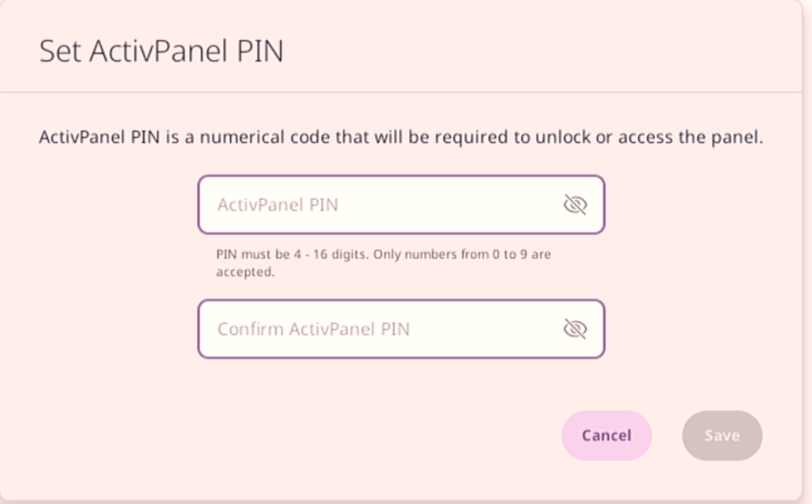The image size is (812, 504).
Task: Click the crossed-out eye icon on the first field
Action: coord(575,204)
